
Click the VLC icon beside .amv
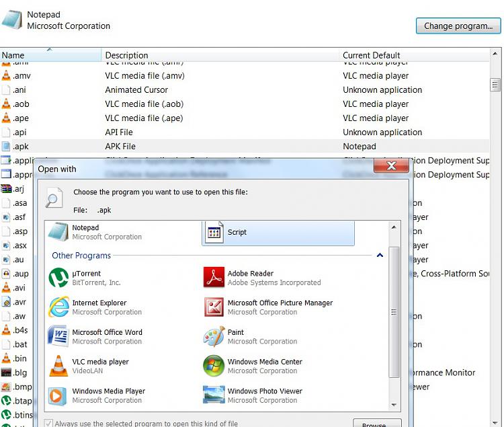(x=6, y=75)
